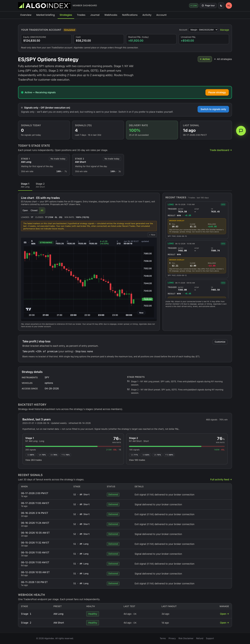View 185 trades for Stage 2
Screen dimensions: 250x644
pos(137,460)
